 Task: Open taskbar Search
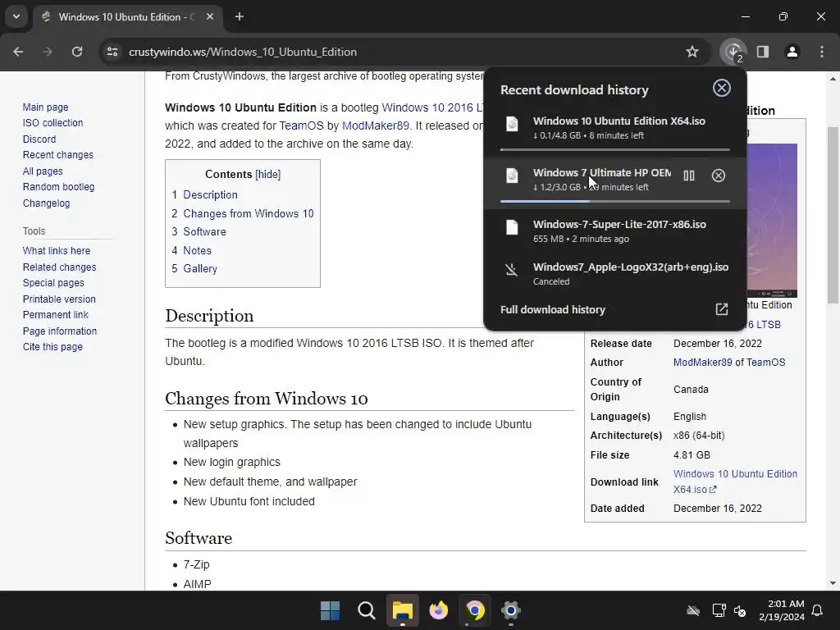pos(367,610)
